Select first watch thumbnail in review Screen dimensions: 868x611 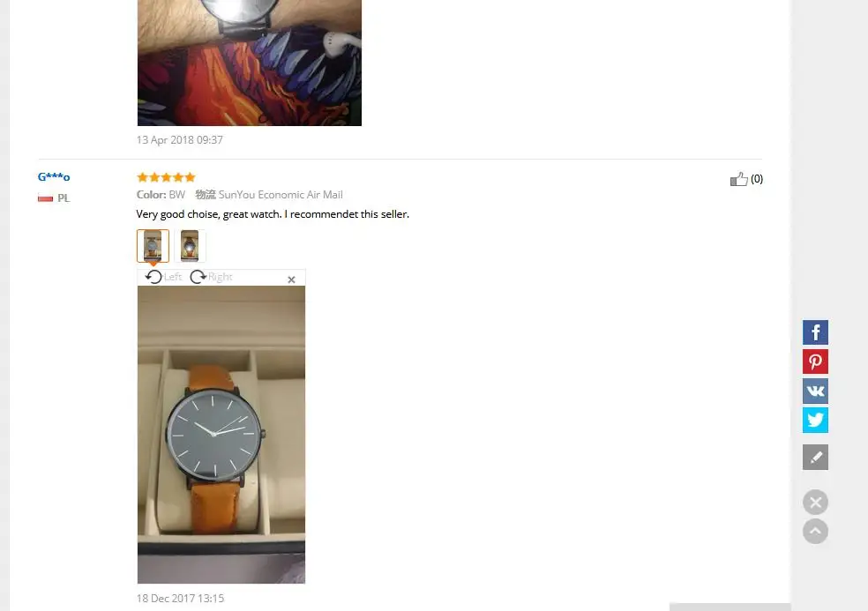click(153, 246)
